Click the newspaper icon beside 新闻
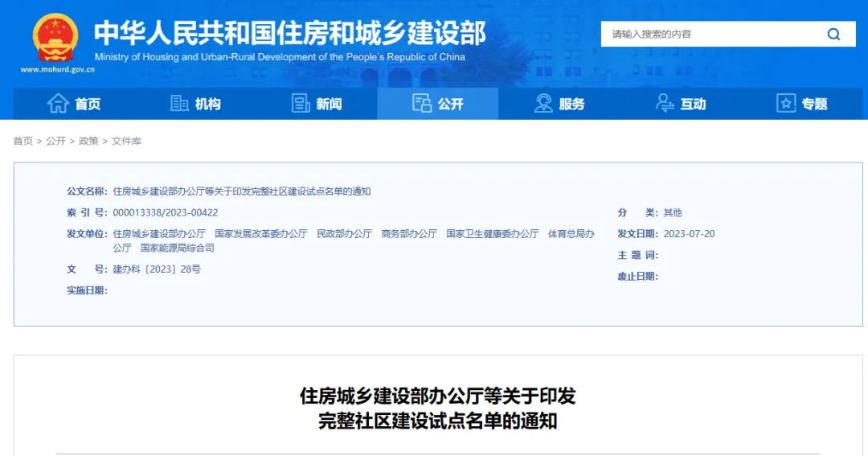 tap(301, 104)
